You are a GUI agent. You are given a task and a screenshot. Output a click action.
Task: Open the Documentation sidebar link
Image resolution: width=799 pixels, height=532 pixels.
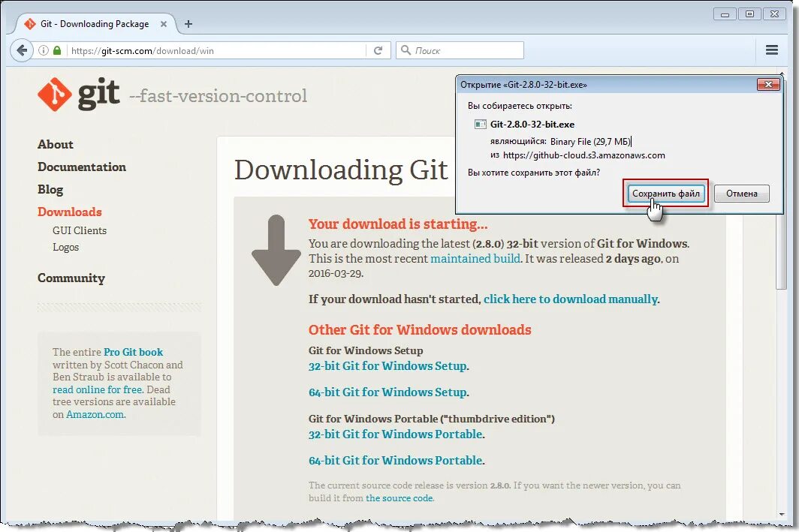[82, 167]
